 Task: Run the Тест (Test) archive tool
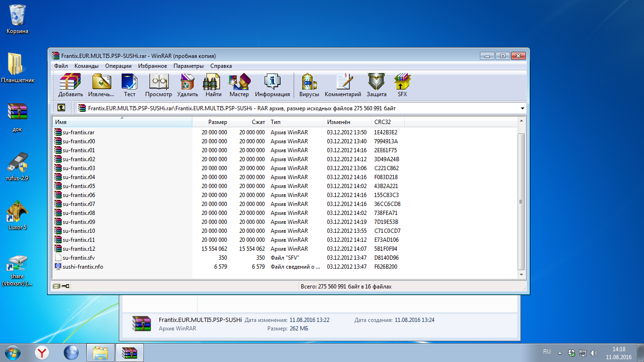click(130, 85)
